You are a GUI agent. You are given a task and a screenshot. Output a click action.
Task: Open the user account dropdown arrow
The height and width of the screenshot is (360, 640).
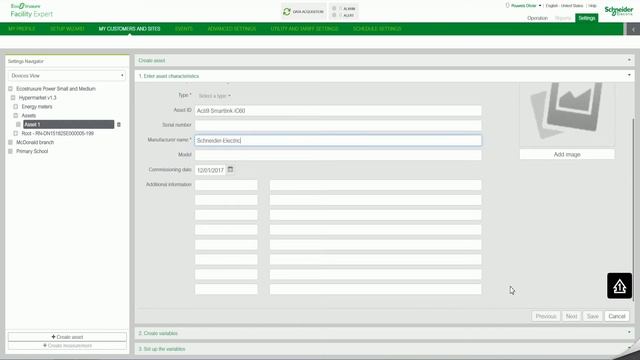(x=540, y=6)
